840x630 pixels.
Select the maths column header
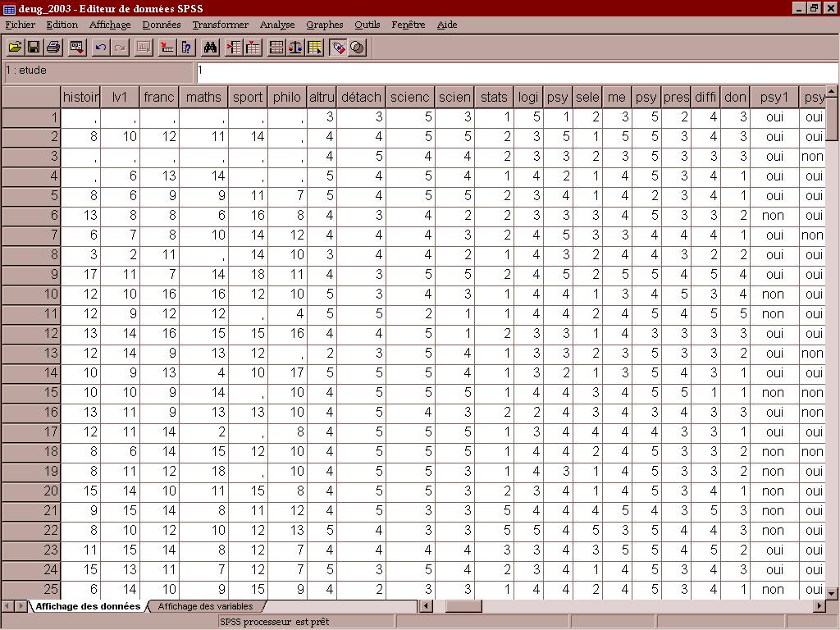203,97
